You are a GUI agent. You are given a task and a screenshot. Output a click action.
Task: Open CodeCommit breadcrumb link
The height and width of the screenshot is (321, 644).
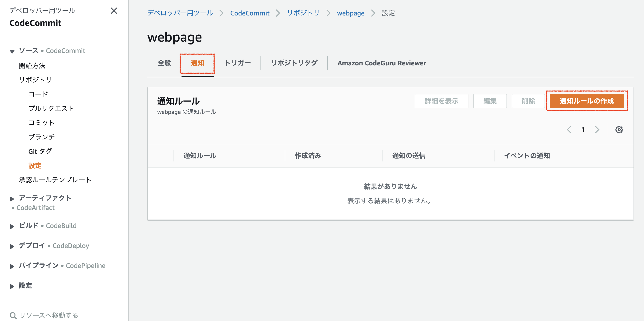click(250, 13)
